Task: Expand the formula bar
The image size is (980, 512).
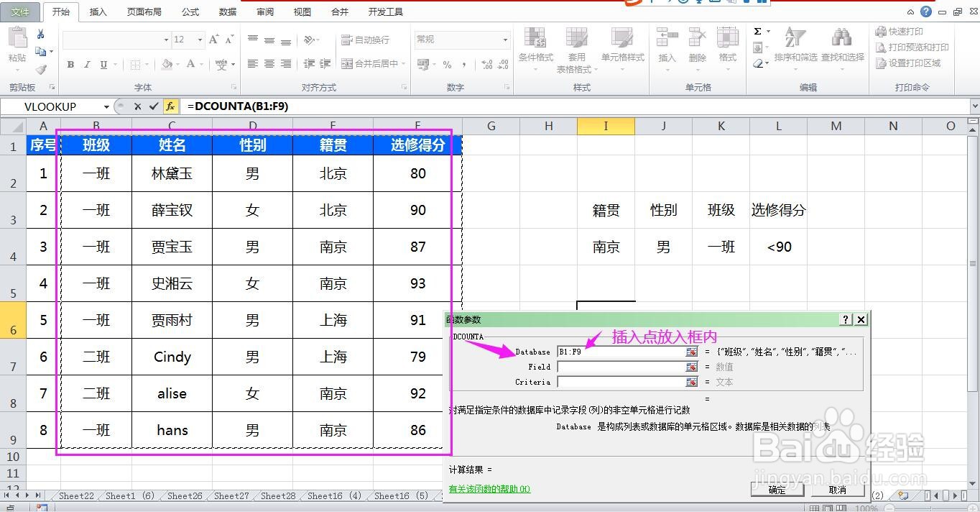Action: point(974,106)
